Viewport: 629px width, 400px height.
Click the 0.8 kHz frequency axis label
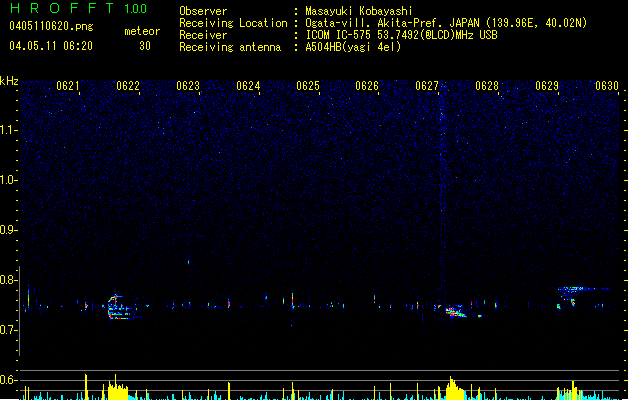tap(8, 280)
